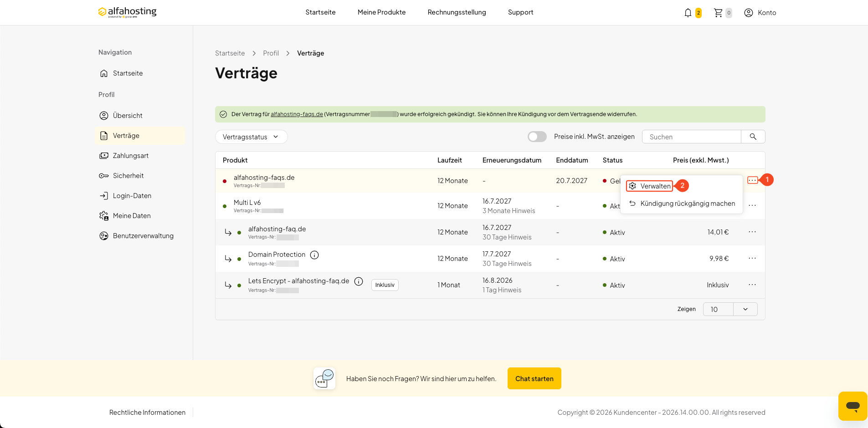The width and height of the screenshot is (868, 428).
Task: Open info icon beside Lets Encrypt entry
Action: [359, 281]
